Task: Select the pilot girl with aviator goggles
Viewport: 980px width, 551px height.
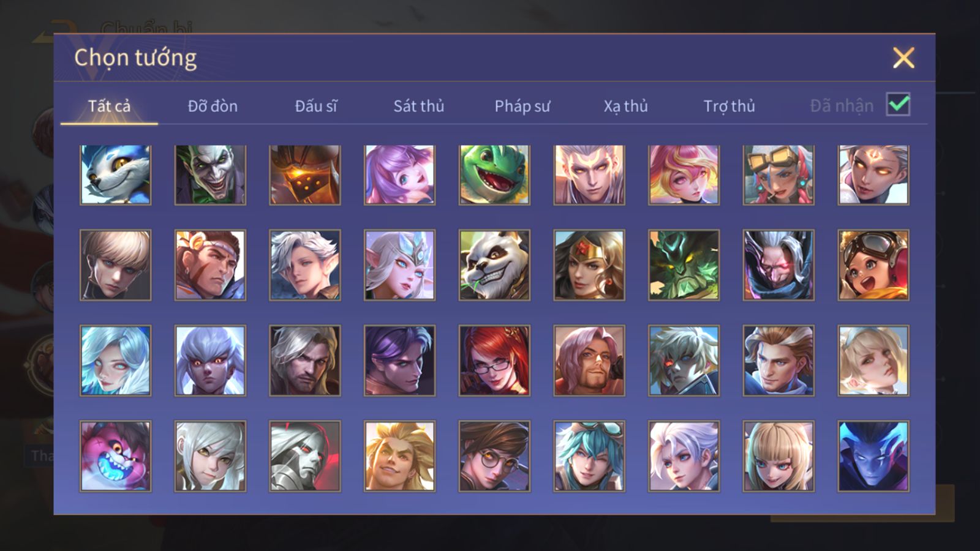Action: 873,265
